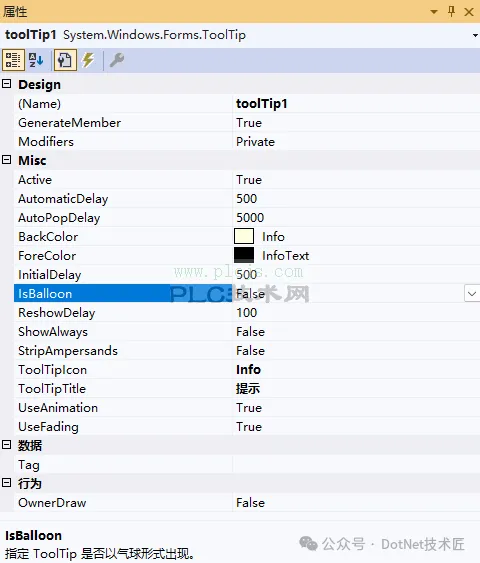The image size is (480, 563).
Task: Select the highlighted IsBalloon property
Action: pos(123,294)
